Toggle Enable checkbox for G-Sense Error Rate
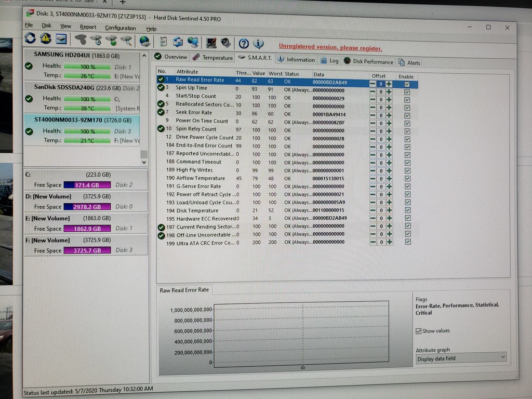The image size is (532, 399). point(407,187)
